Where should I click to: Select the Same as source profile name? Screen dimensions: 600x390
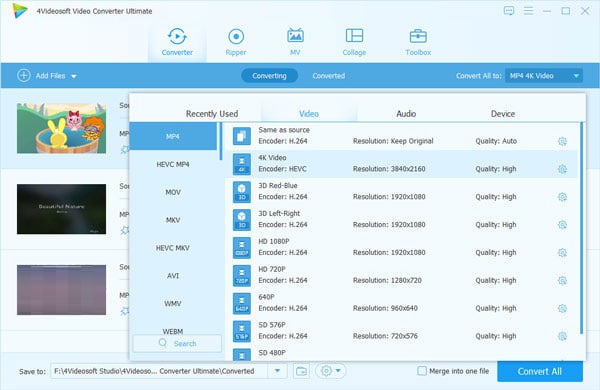pyautogui.click(x=284, y=130)
